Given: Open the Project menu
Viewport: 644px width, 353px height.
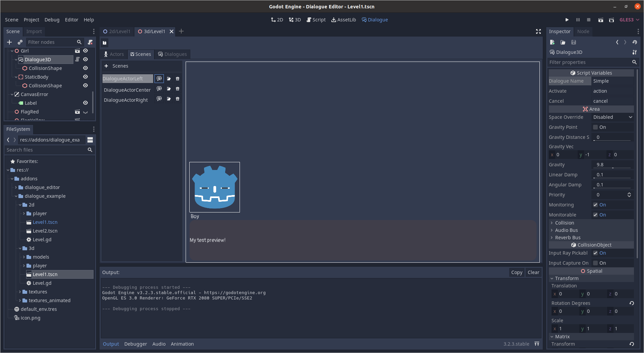Looking at the screenshot, I should (x=31, y=20).
